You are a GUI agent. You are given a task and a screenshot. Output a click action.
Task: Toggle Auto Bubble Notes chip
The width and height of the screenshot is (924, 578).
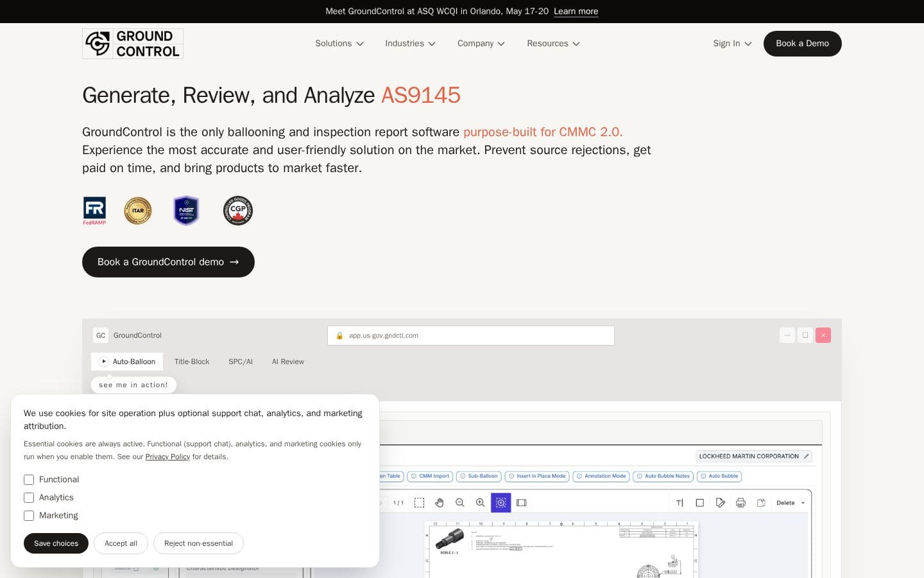pos(663,477)
